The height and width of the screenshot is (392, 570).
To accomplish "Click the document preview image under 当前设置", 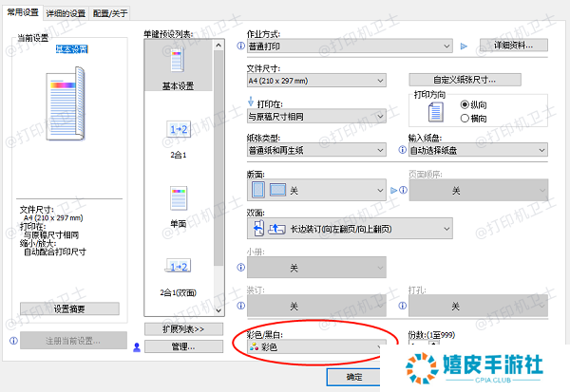I will click(66, 103).
